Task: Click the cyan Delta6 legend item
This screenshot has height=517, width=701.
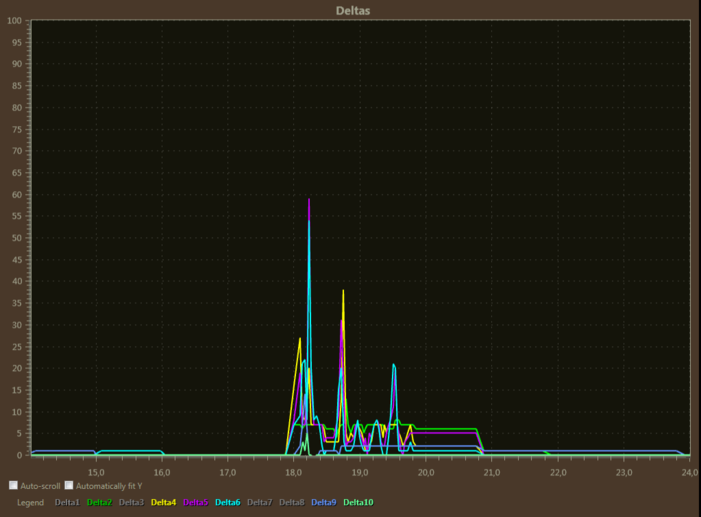Action: (227, 502)
